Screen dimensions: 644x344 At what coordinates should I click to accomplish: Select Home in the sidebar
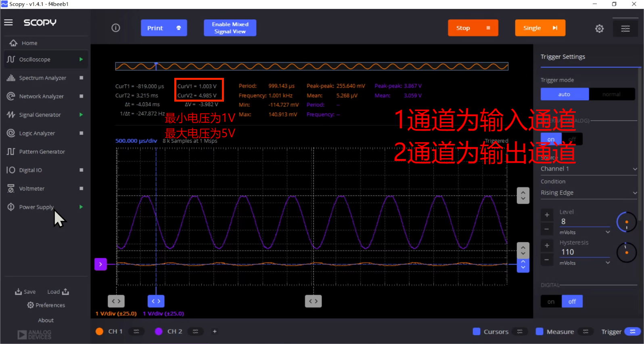tap(46, 43)
